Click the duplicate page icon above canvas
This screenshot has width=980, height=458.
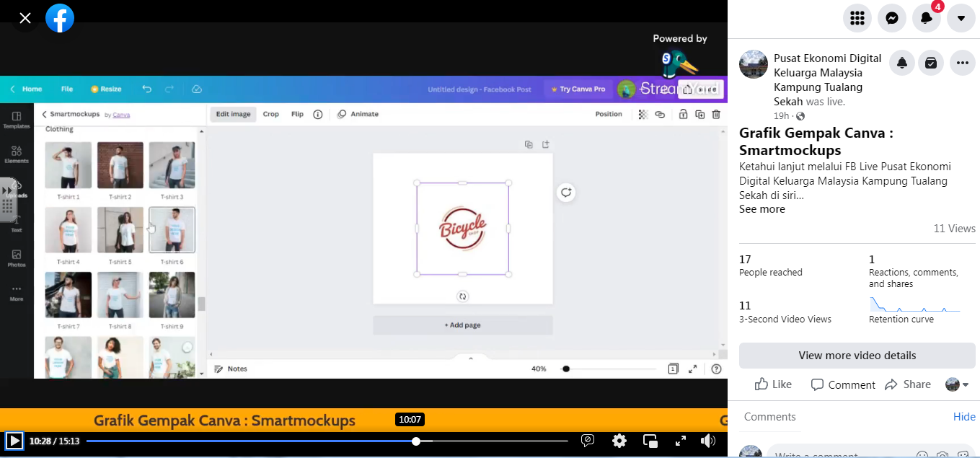[x=529, y=144]
